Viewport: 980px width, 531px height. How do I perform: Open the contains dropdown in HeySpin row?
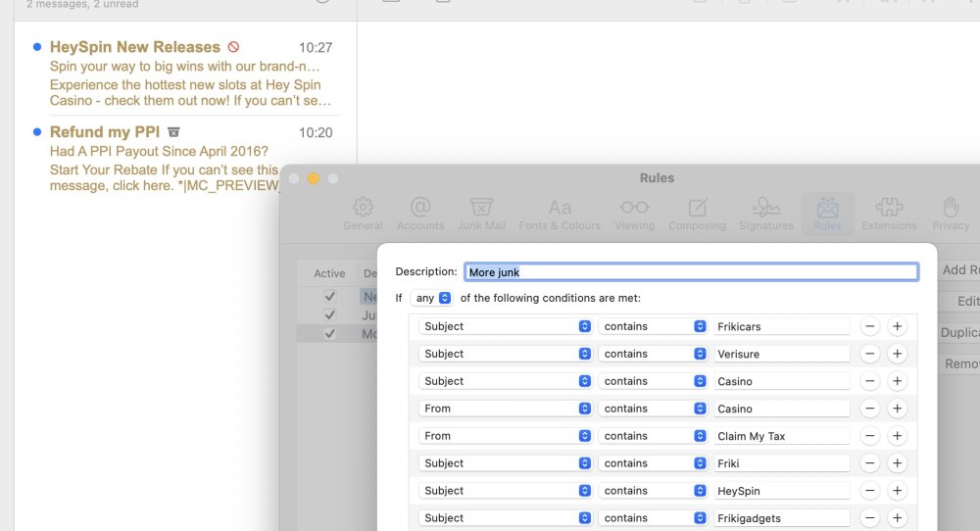pyautogui.click(x=653, y=491)
